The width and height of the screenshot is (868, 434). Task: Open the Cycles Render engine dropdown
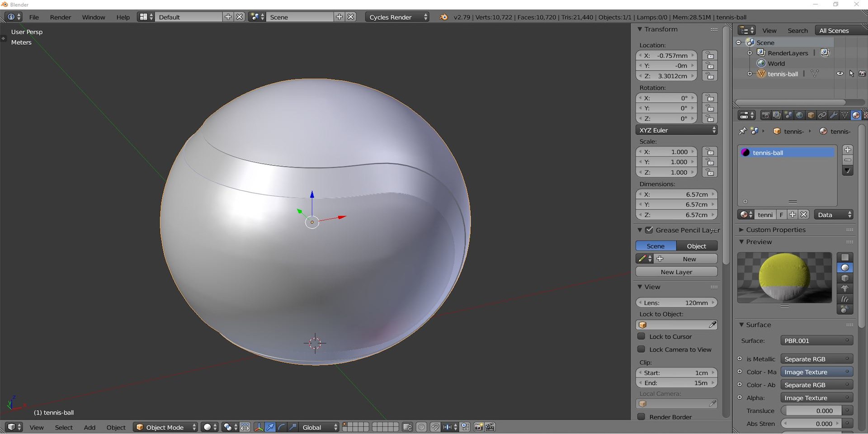pyautogui.click(x=397, y=17)
